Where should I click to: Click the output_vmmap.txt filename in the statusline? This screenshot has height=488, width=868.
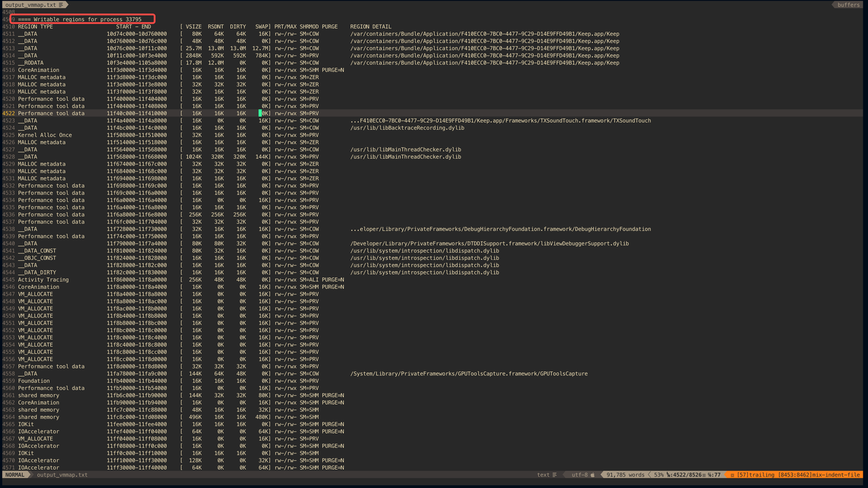click(62, 475)
